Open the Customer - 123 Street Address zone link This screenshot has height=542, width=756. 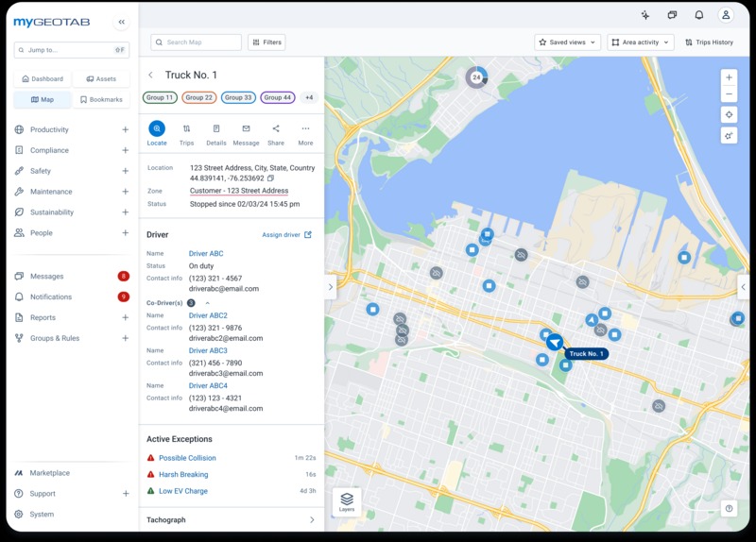pyautogui.click(x=239, y=191)
